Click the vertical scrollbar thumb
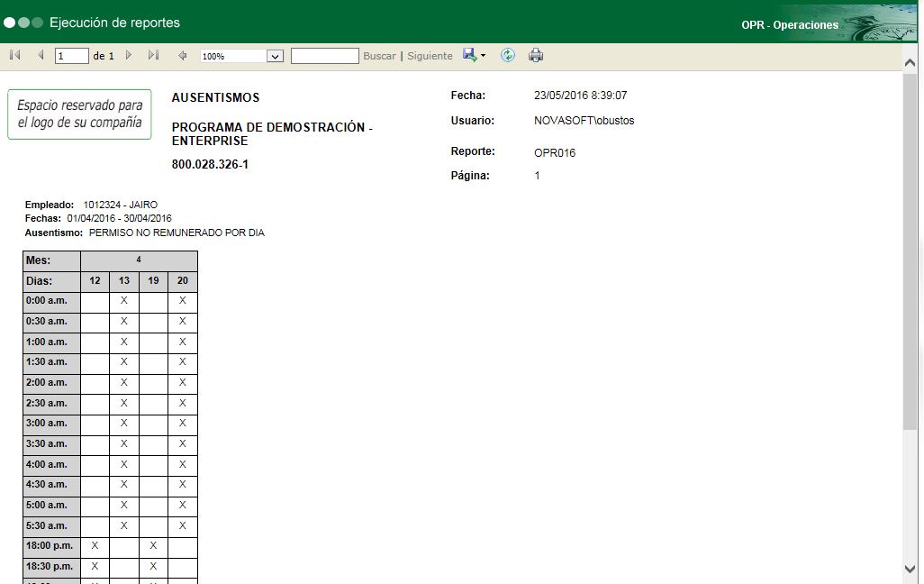924x584 pixels. pos(910,251)
